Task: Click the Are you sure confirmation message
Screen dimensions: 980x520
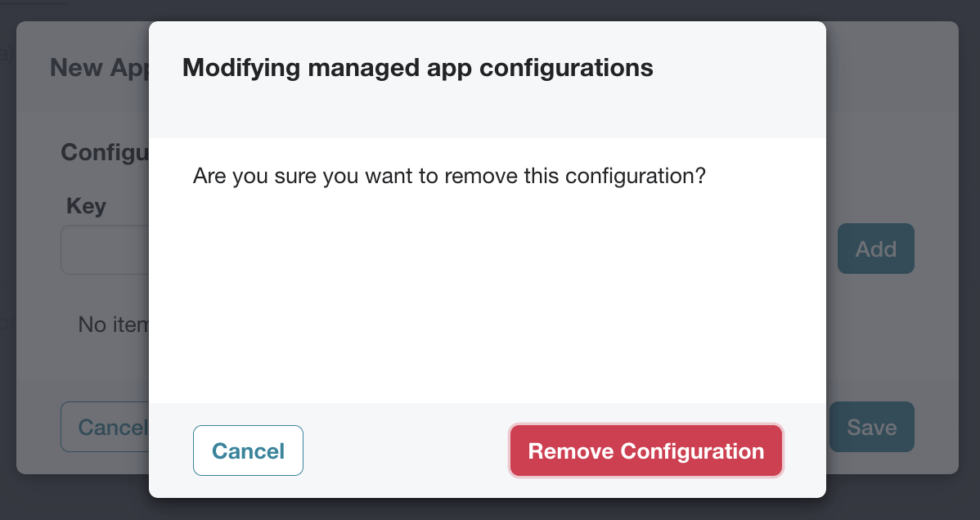Action: pyautogui.click(x=449, y=177)
